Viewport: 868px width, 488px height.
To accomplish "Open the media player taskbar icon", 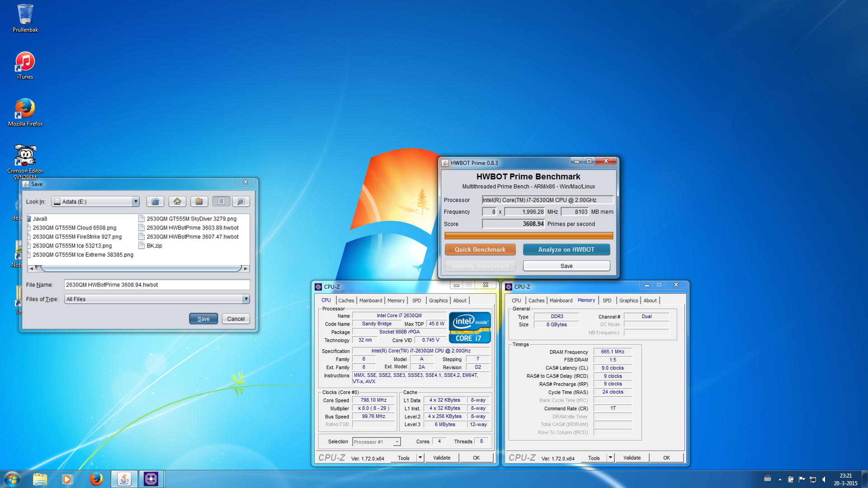I will [67, 479].
